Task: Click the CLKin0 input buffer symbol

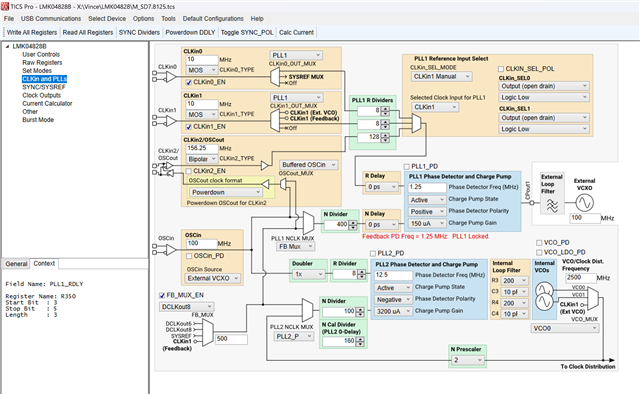Action: point(170,76)
